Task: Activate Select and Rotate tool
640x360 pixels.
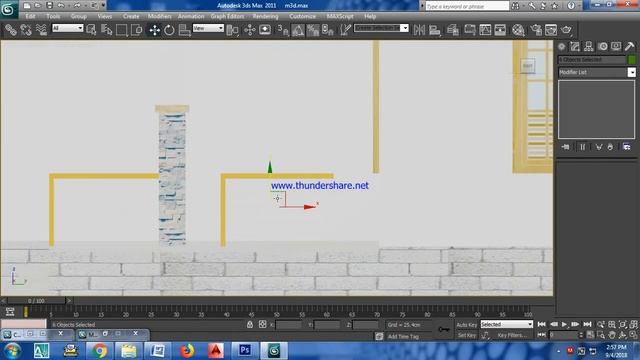Action: coord(169,30)
